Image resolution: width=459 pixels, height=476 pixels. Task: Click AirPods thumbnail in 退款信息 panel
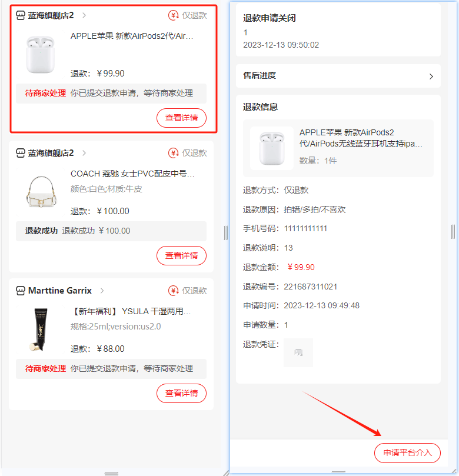point(272,148)
